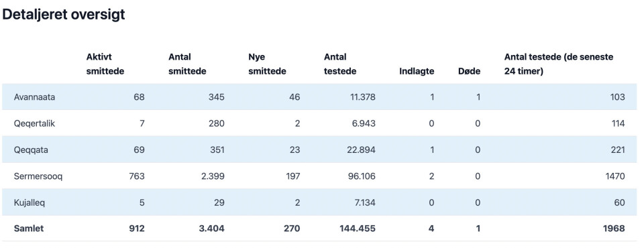Click the Indlagte column header
This screenshot has height=248, width=644.
click(417, 71)
